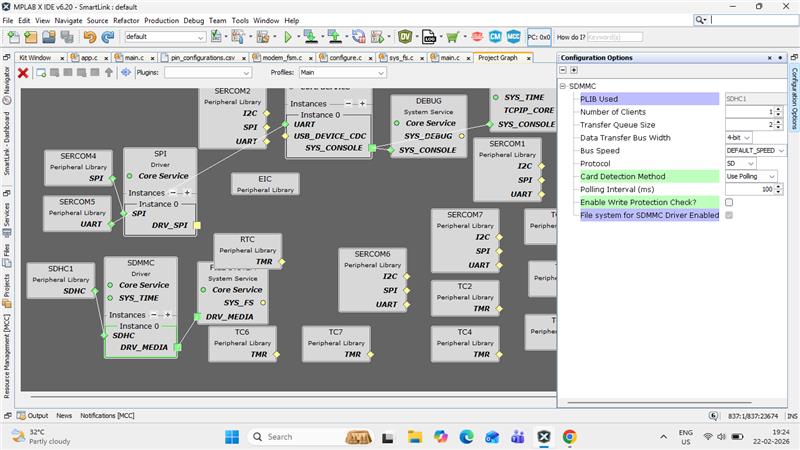This screenshot has height=450, width=800.
Task: Click the Undo icon in the toolbar
Action: point(90,37)
